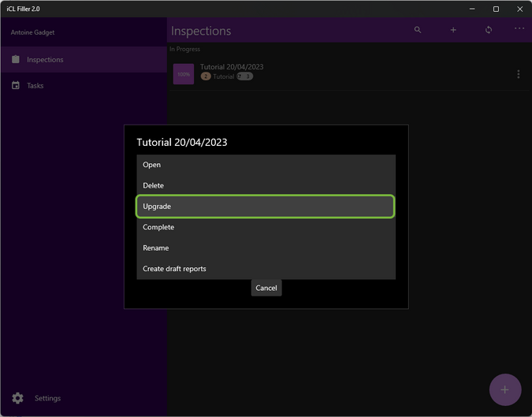Open Settings label in the sidebar
Screen dimensions: 532x417
pyautogui.click(x=47, y=398)
